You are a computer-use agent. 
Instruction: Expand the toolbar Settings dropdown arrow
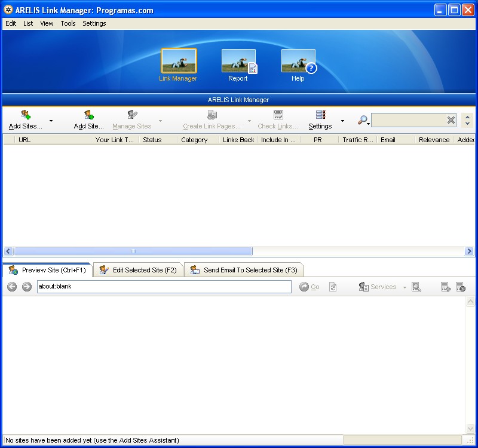click(342, 121)
